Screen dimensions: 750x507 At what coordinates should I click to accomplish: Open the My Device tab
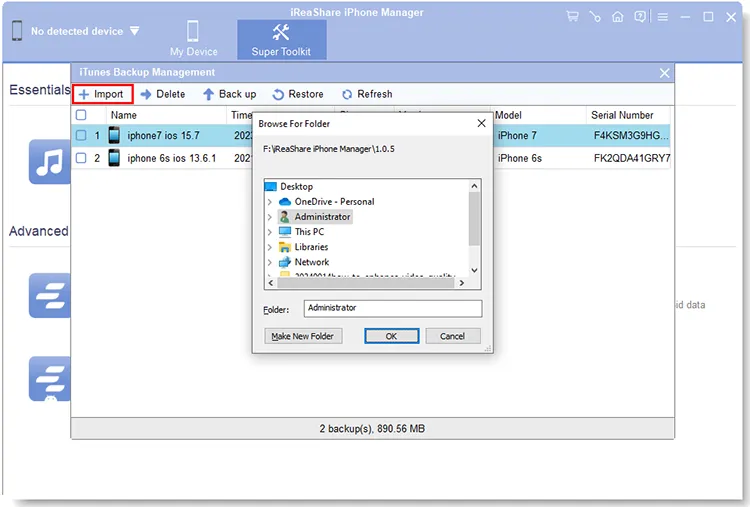coord(193,39)
